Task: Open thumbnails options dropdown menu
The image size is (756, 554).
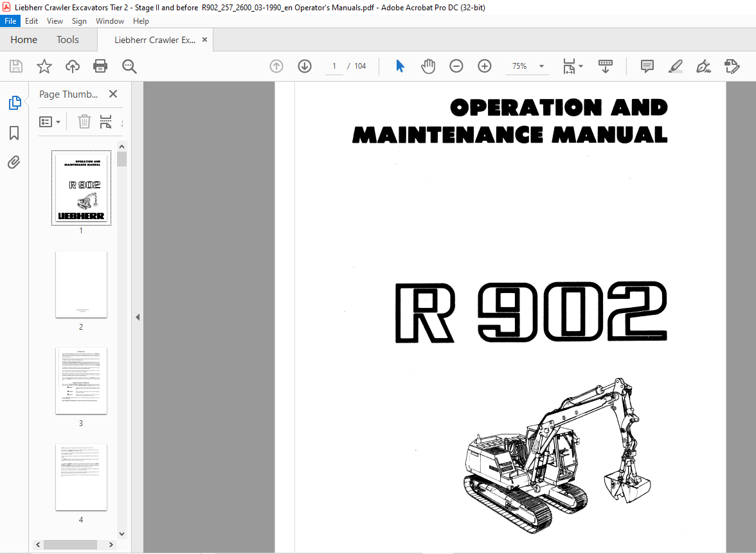Action: click(50, 121)
